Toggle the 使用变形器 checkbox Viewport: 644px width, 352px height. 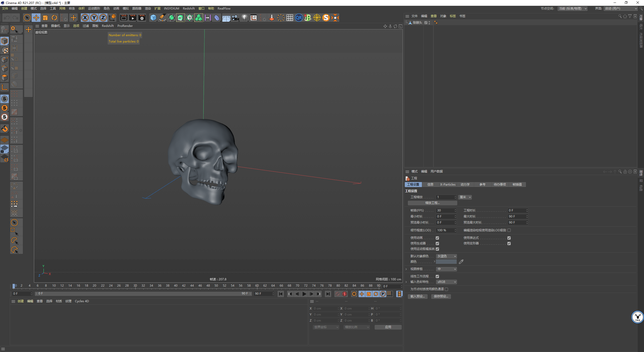tap(509, 243)
